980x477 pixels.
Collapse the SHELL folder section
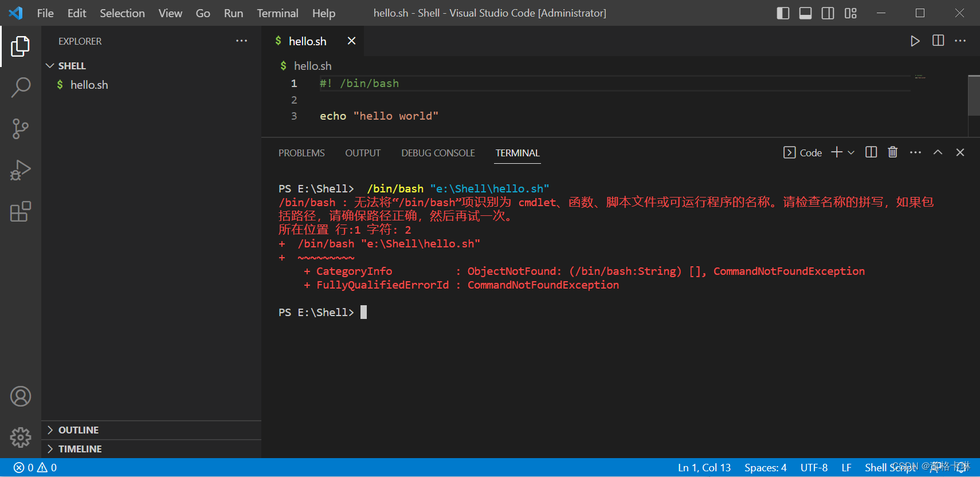click(x=151, y=66)
